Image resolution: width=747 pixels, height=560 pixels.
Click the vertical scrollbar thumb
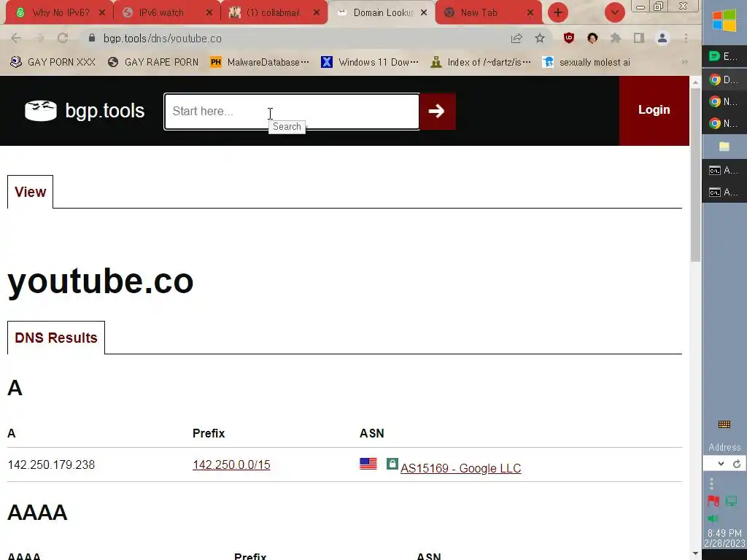(x=695, y=175)
